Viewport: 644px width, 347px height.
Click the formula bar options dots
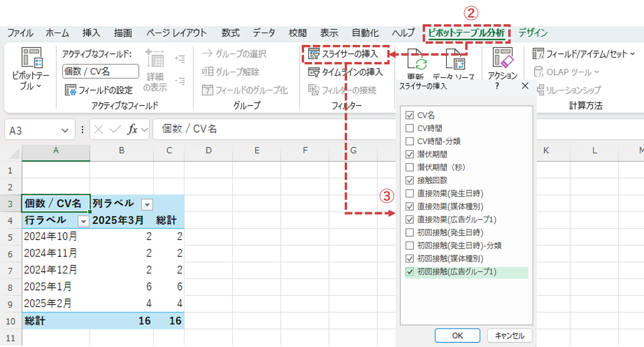pyautogui.click(x=82, y=130)
